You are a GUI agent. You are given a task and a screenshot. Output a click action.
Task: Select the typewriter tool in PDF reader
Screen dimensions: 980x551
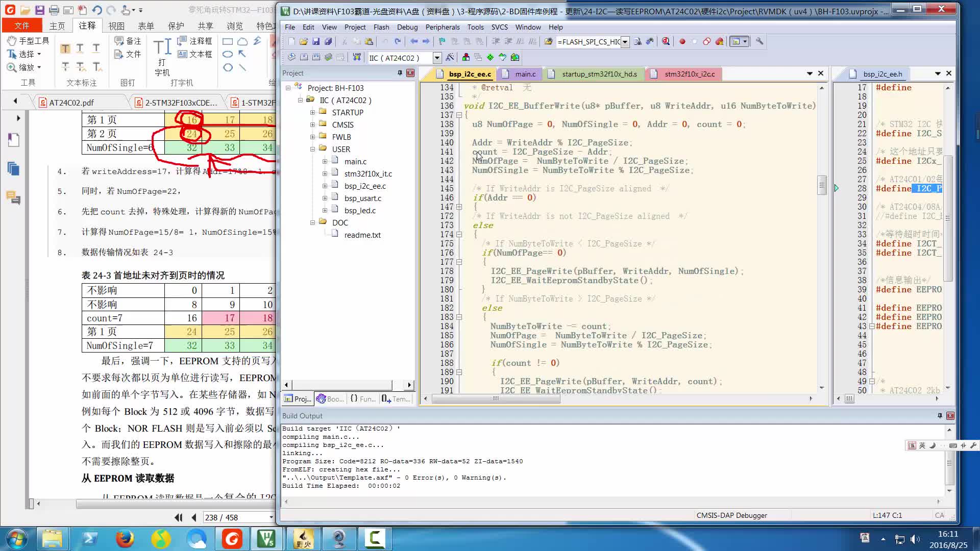coord(162,57)
